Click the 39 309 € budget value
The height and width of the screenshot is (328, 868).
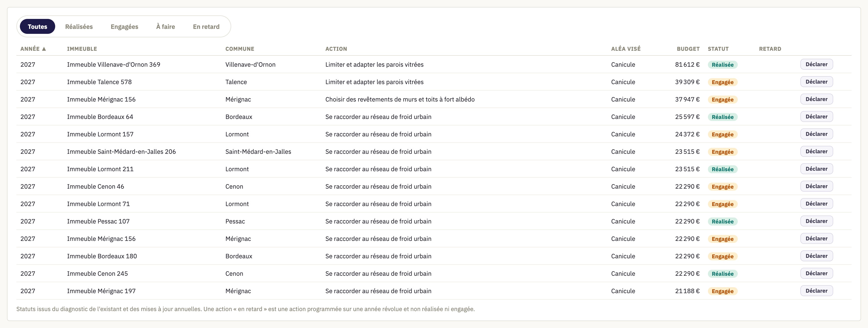[x=687, y=82]
